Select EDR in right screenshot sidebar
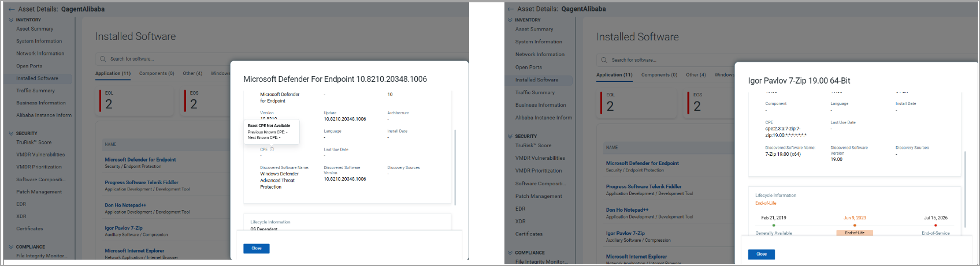This screenshot has height=266, width=980. 520,209
